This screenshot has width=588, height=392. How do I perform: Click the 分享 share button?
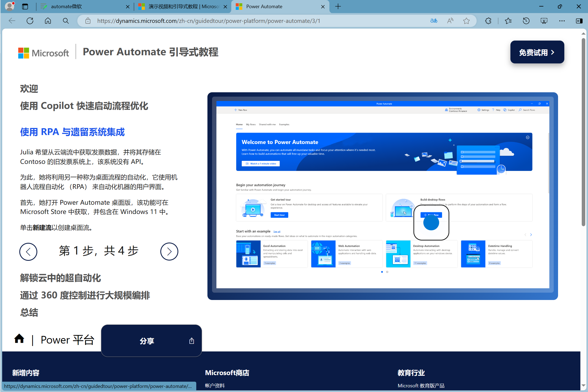(x=151, y=341)
